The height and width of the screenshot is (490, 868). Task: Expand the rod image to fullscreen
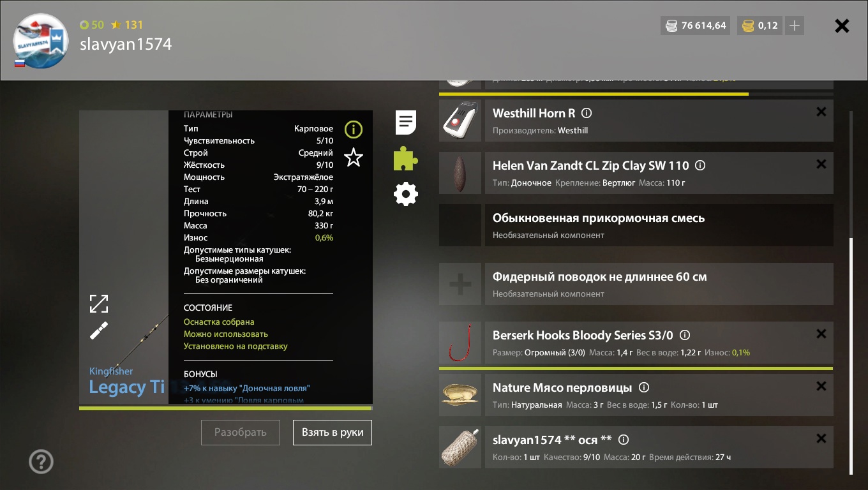99,304
